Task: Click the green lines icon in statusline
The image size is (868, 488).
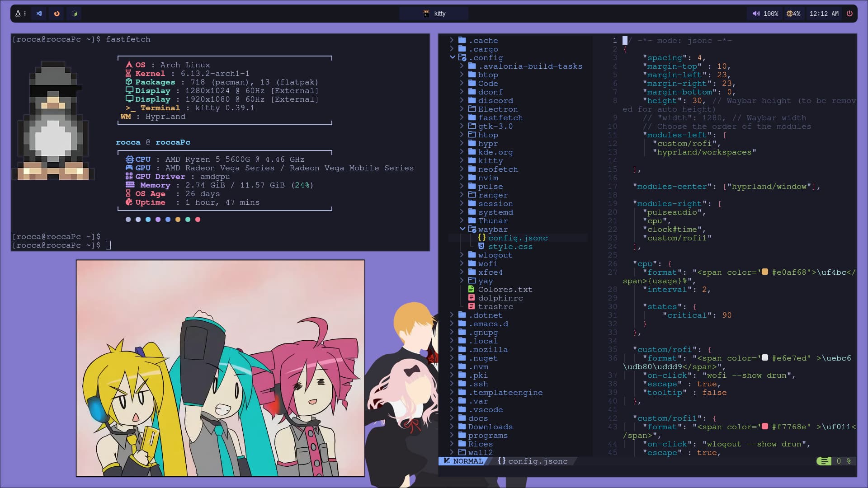Action: click(824, 461)
